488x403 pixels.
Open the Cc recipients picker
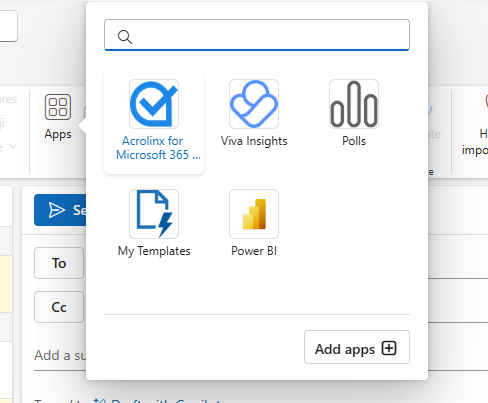click(x=59, y=307)
